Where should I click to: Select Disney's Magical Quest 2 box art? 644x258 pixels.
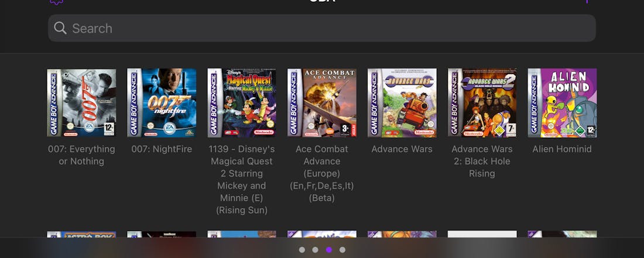(241, 103)
